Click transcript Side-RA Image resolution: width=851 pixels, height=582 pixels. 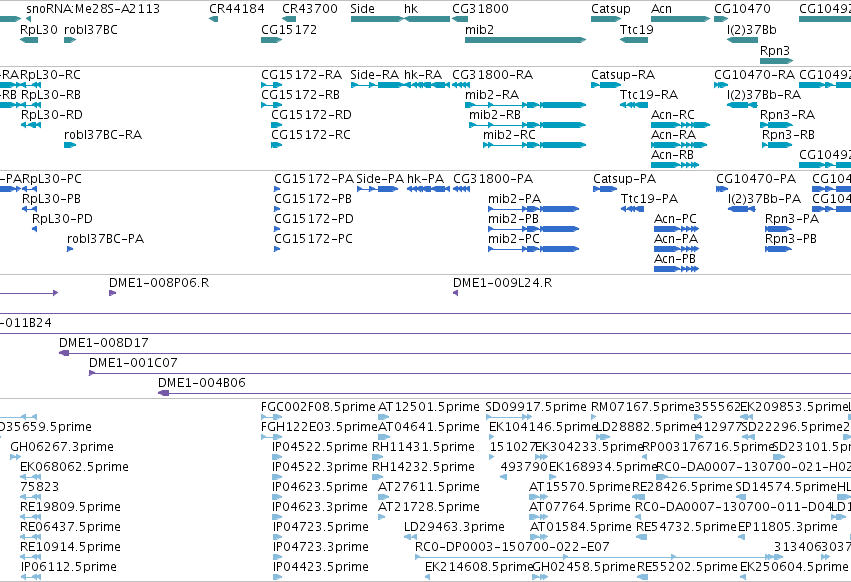pos(374,75)
